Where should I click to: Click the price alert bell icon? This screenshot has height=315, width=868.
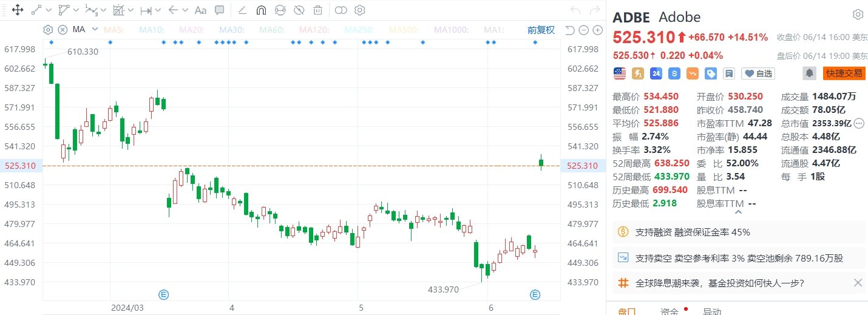(x=809, y=73)
